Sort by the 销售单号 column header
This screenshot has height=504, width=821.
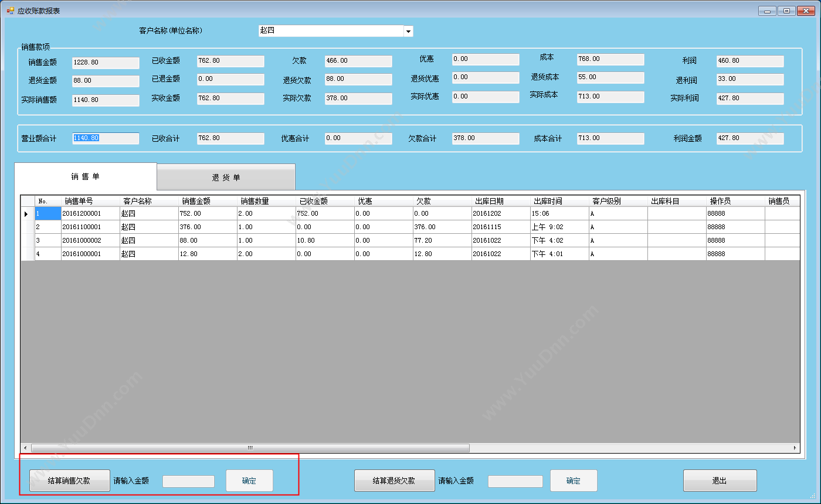tap(90, 201)
